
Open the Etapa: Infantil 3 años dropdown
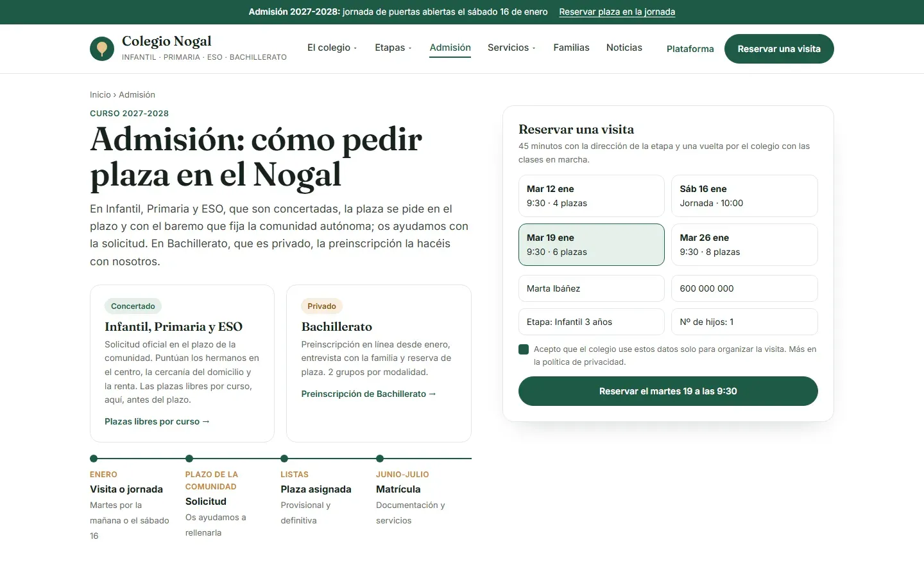[592, 322]
